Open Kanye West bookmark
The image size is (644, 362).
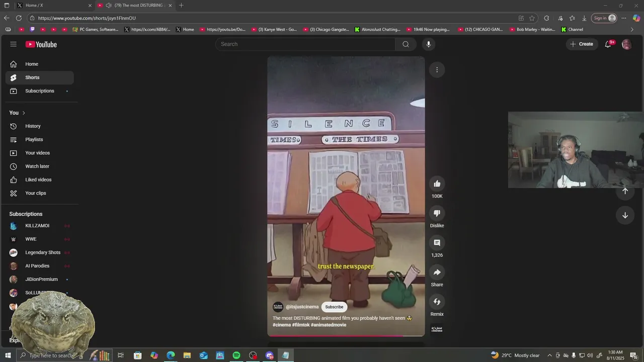274,29
